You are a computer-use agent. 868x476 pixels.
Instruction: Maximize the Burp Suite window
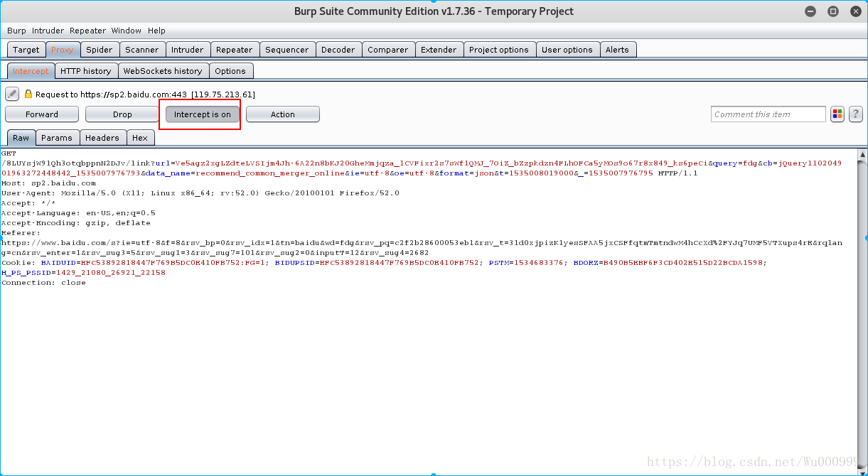(x=833, y=11)
